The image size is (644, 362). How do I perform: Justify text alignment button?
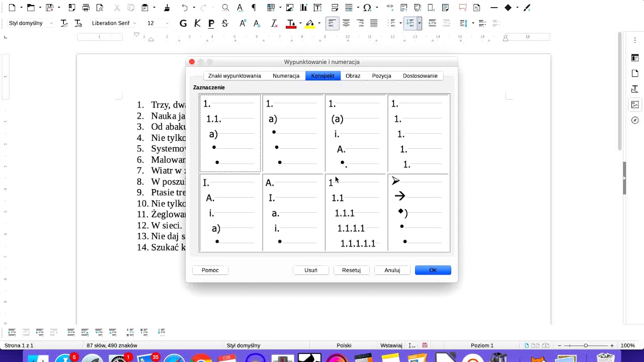[x=374, y=23]
